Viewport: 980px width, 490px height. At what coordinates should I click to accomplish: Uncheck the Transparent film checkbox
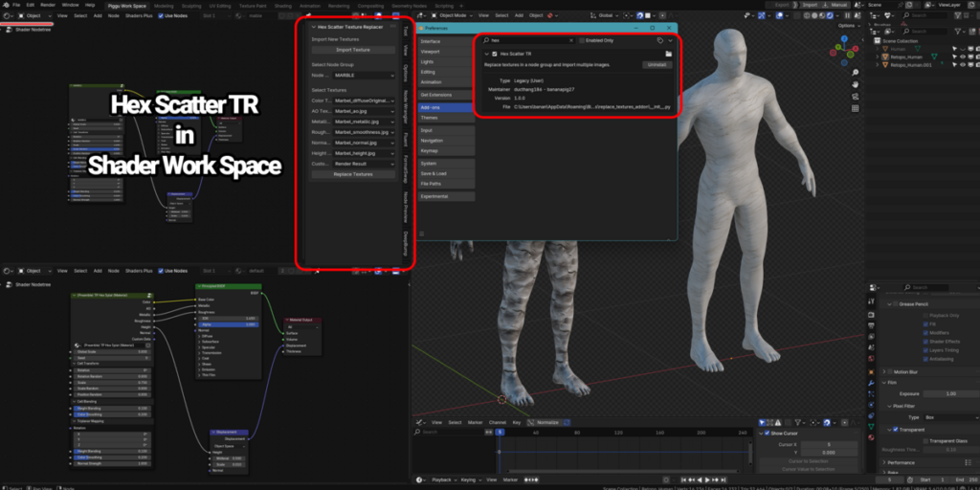(x=896, y=430)
